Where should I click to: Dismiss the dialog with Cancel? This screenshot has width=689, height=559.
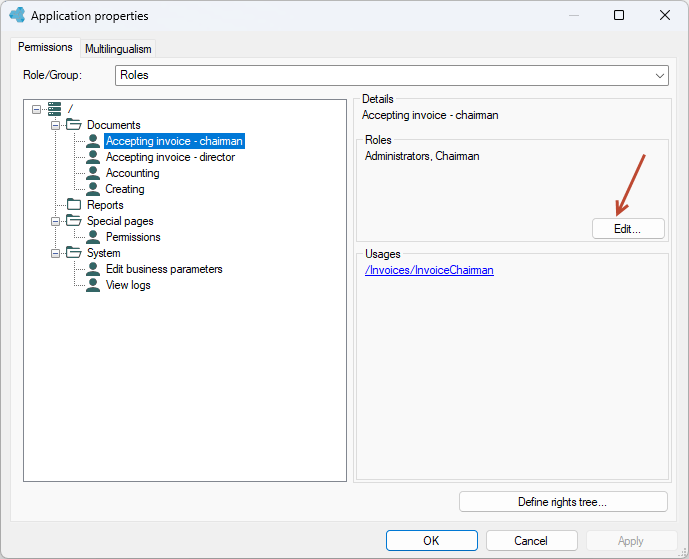coord(531,541)
